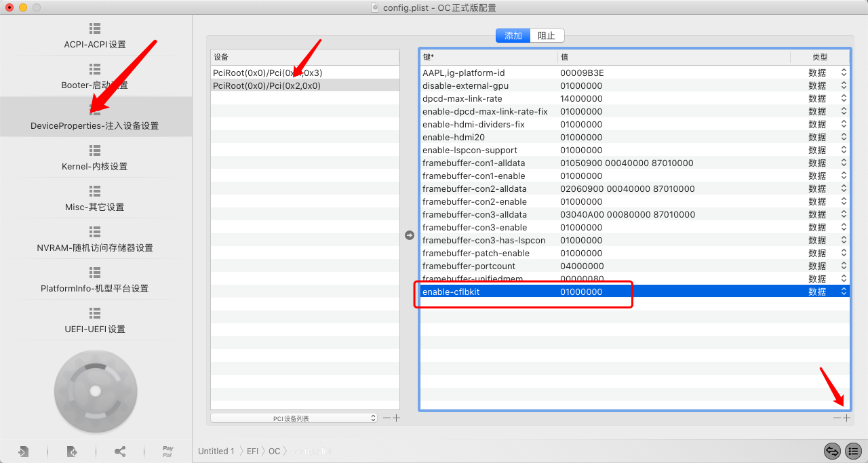Click the double-arrow switch icon at the bottom right

[832, 450]
